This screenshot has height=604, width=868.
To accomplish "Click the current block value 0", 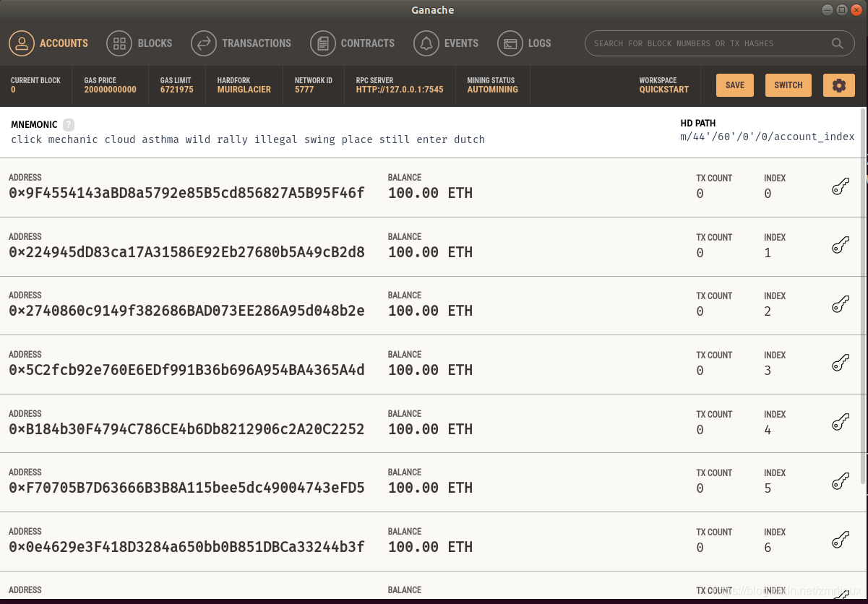I will [x=13, y=90].
